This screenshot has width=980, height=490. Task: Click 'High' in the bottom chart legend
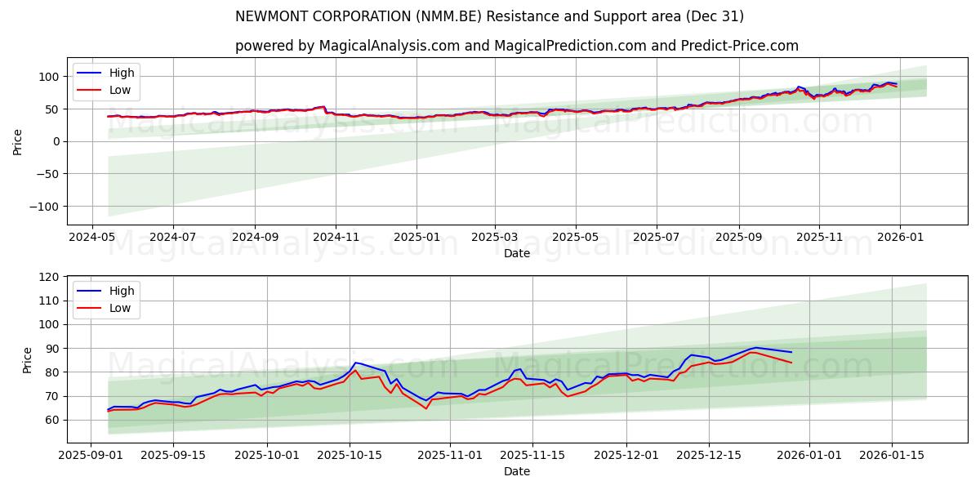click(121, 291)
